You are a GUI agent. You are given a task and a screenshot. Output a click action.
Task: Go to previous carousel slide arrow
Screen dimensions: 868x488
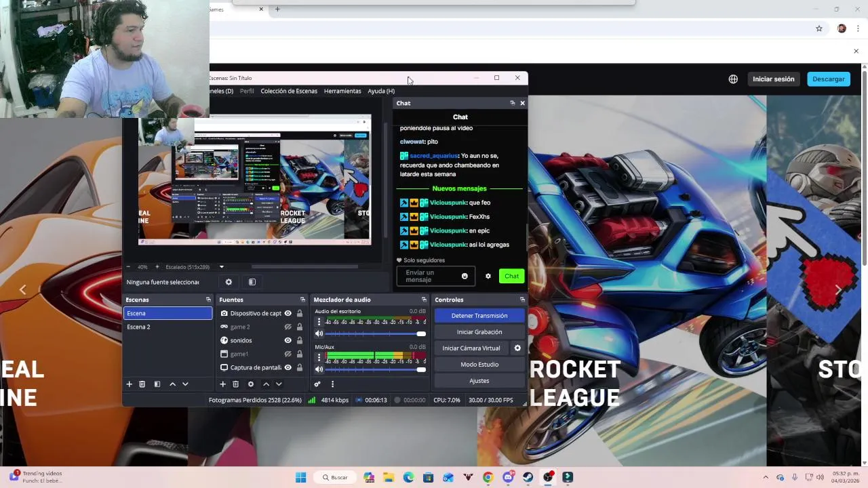click(x=22, y=289)
